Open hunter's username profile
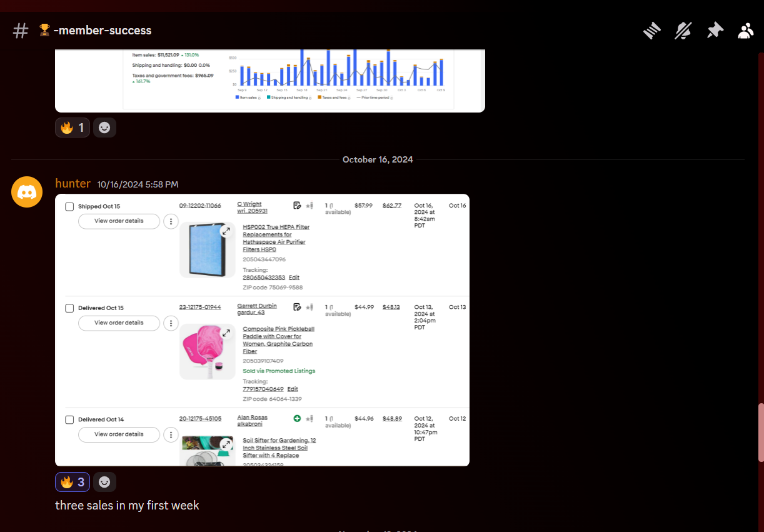Viewport: 764px width, 532px height. pos(73,184)
